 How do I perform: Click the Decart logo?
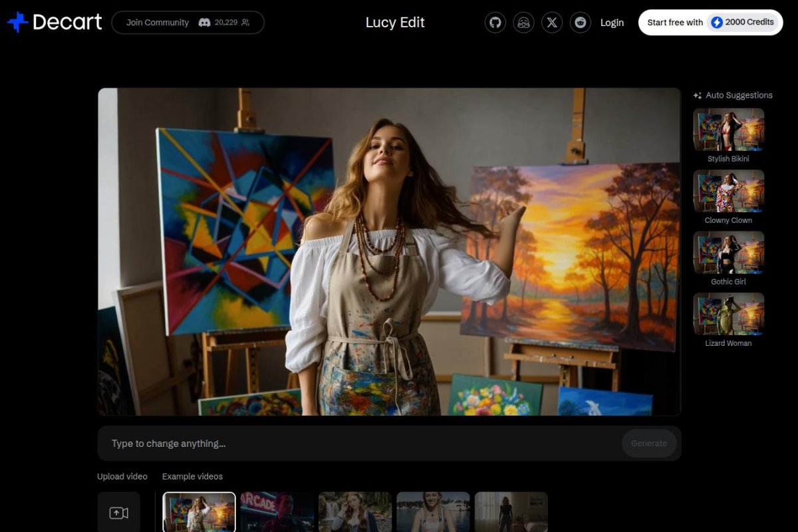(55, 22)
